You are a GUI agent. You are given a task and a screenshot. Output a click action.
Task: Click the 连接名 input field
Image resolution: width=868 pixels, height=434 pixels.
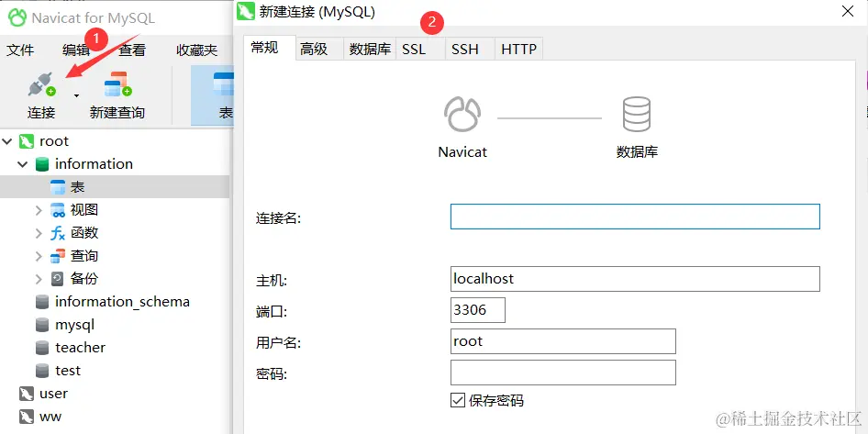click(x=635, y=217)
